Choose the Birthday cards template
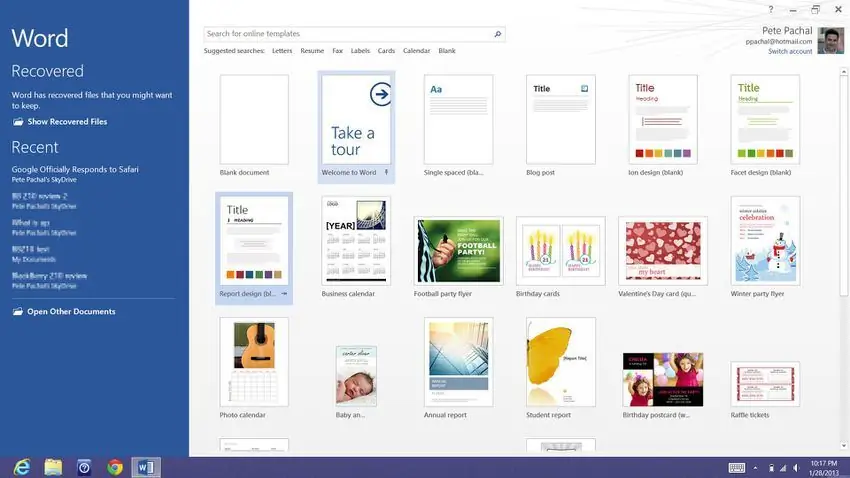The image size is (850, 478). pos(561,250)
